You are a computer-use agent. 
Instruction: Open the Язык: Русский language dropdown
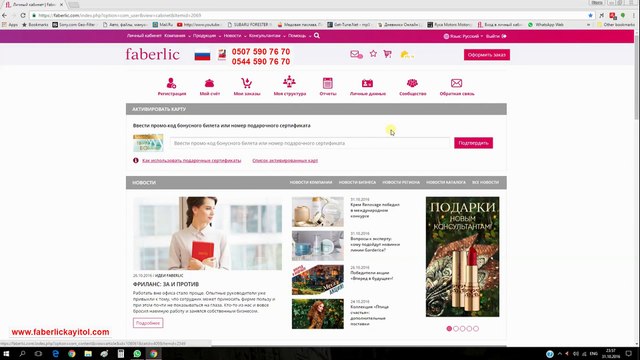pos(463,36)
